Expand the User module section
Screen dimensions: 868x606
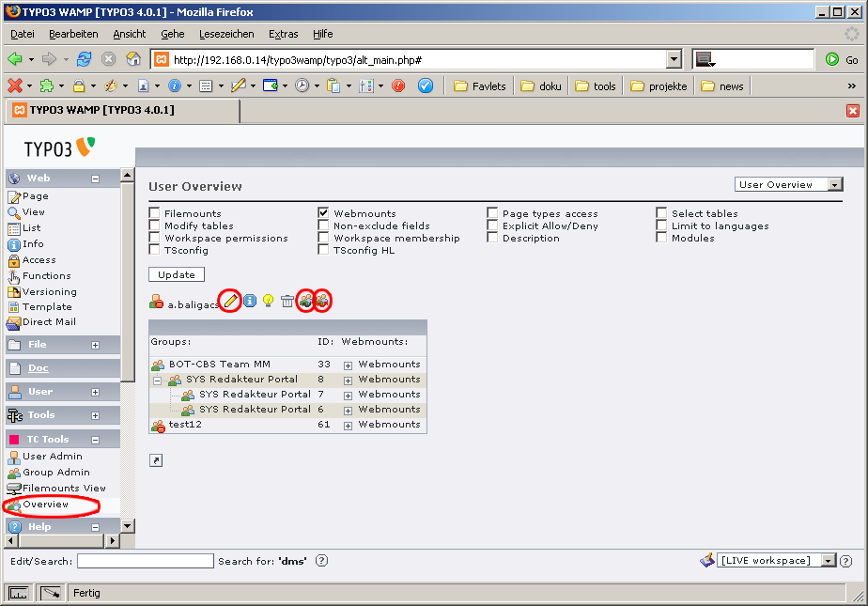[95, 393]
